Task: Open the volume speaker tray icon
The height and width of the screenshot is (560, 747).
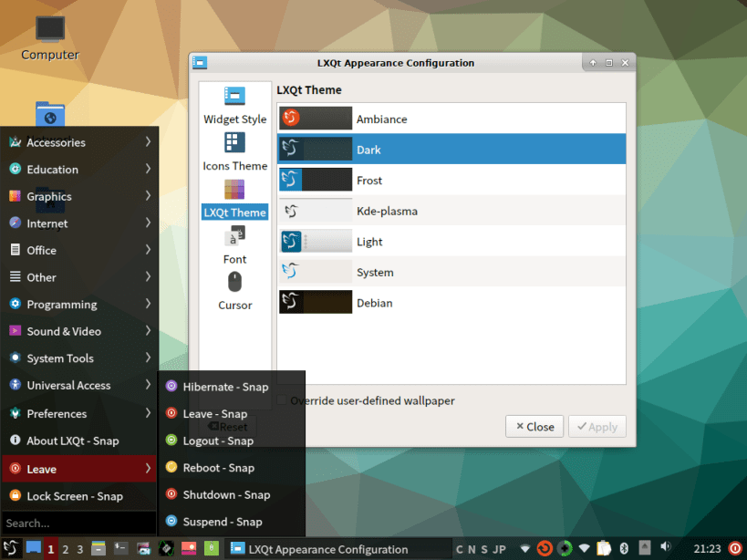Action: click(x=666, y=546)
